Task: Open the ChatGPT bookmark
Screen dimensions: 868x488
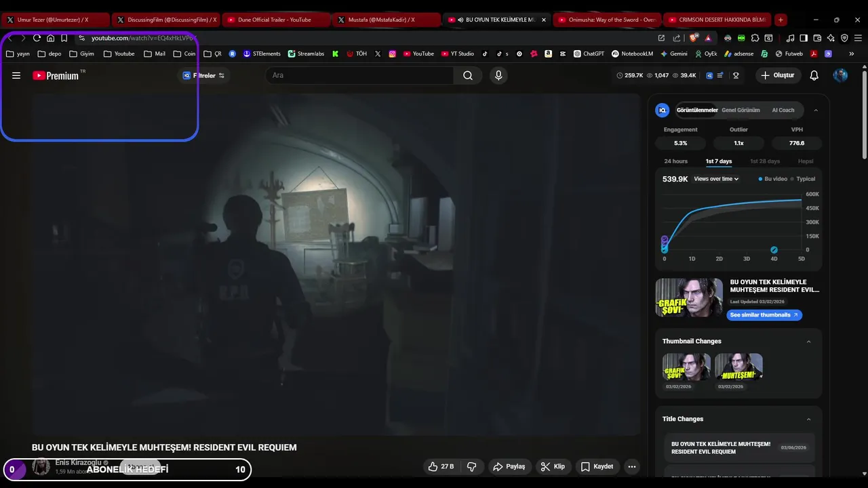Action: pyautogui.click(x=589, y=54)
